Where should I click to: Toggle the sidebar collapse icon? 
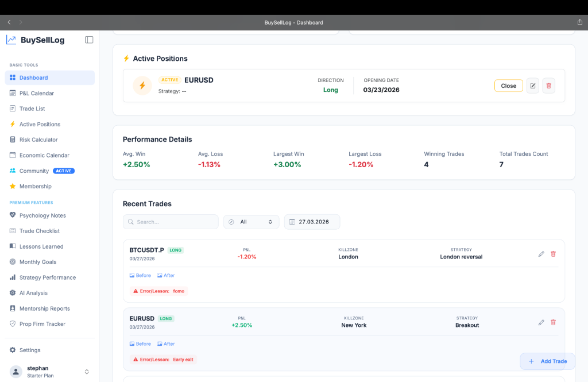89,40
